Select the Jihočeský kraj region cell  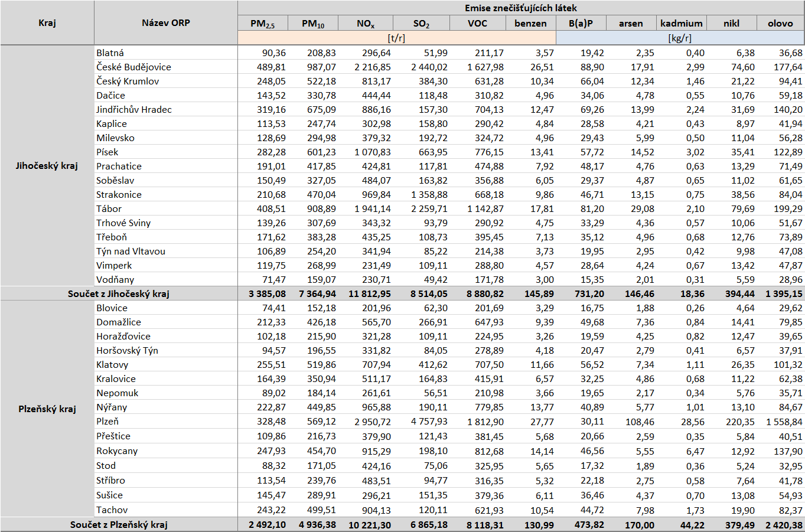[x=47, y=166]
